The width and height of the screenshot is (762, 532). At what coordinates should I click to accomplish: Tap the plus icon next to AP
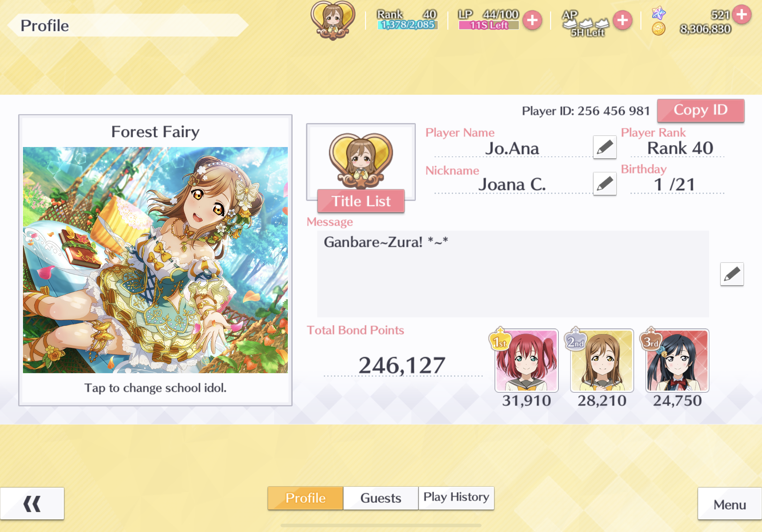622,20
